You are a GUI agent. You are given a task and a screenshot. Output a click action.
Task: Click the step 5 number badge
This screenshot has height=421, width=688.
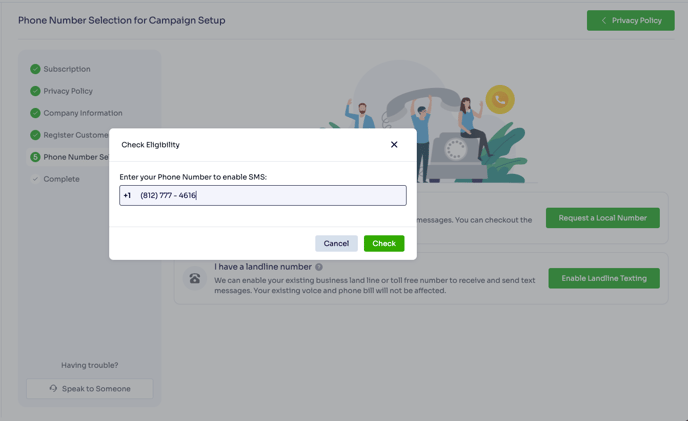[35, 157]
